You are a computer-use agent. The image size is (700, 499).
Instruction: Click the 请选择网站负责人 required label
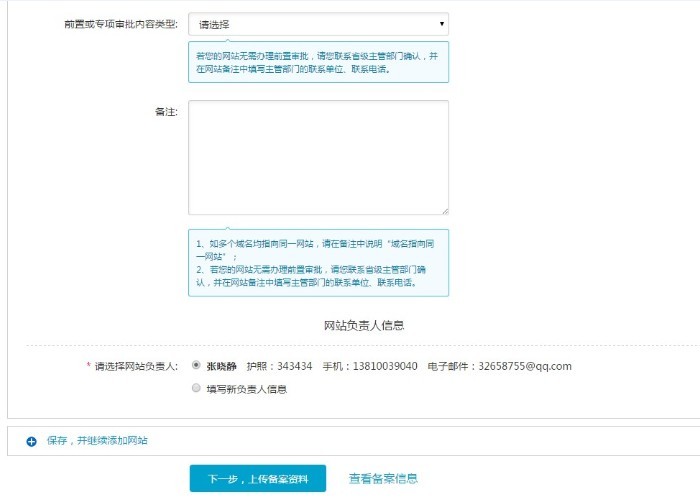pyautogui.click(x=135, y=366)
